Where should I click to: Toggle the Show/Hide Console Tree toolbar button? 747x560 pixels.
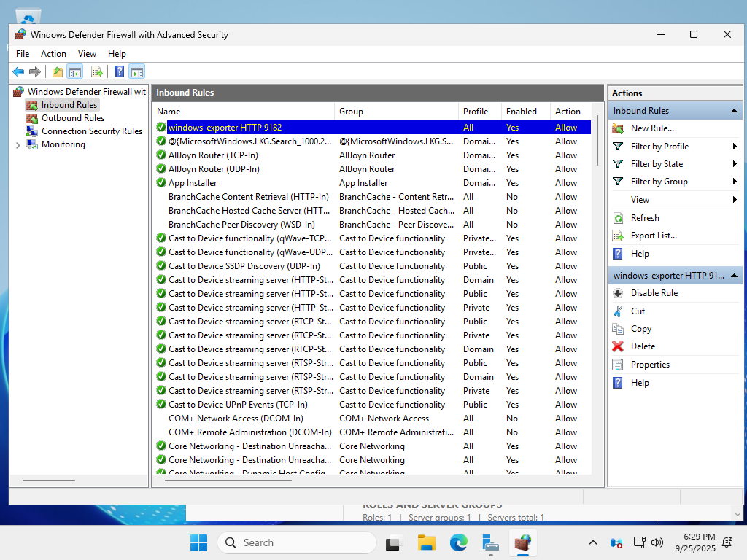point(74,71)
